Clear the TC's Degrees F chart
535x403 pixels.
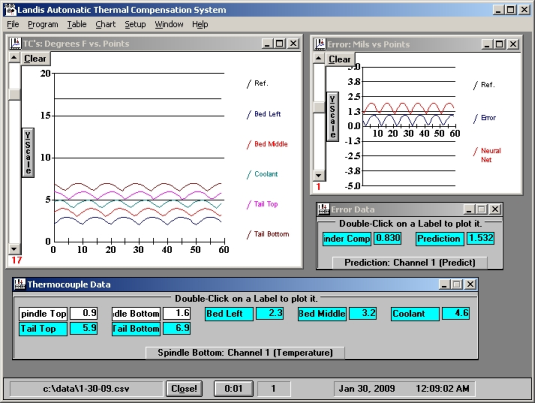(x=35, y=59)
